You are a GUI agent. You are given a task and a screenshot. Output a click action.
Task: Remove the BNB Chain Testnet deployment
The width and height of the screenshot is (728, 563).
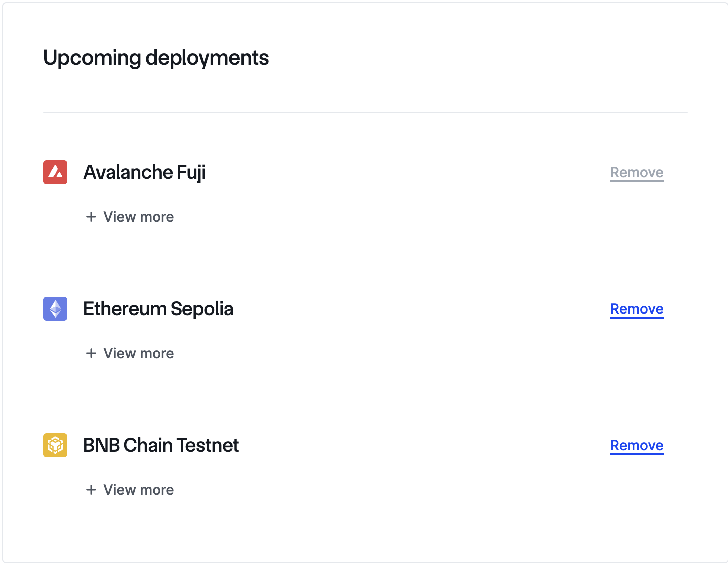(x=636, y=445)
